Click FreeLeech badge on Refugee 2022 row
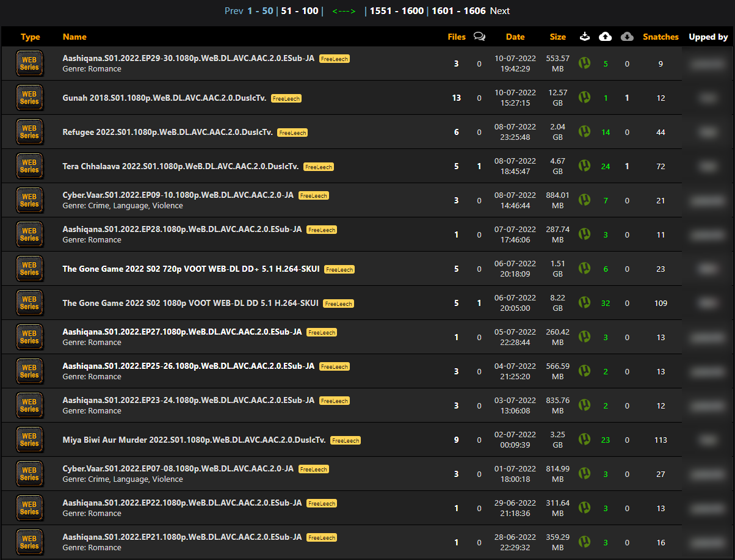 point(292,133)
